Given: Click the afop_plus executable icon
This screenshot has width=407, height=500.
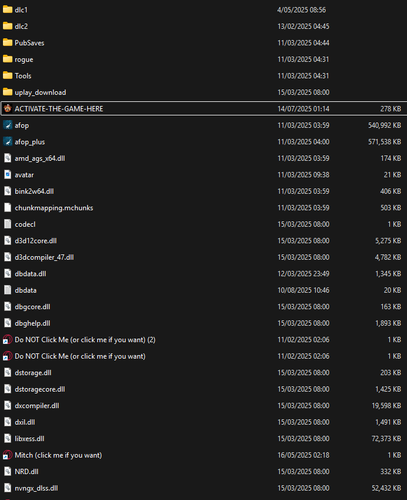Looking at the screenshot, I should tap(7, 142).
